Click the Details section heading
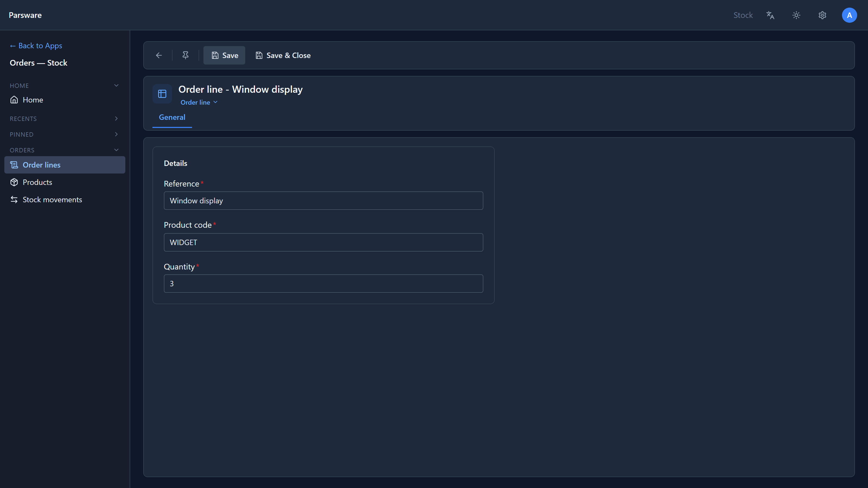The width and height of the screenshot is (868, 488). pyautogui.click(x=175, y=163)
